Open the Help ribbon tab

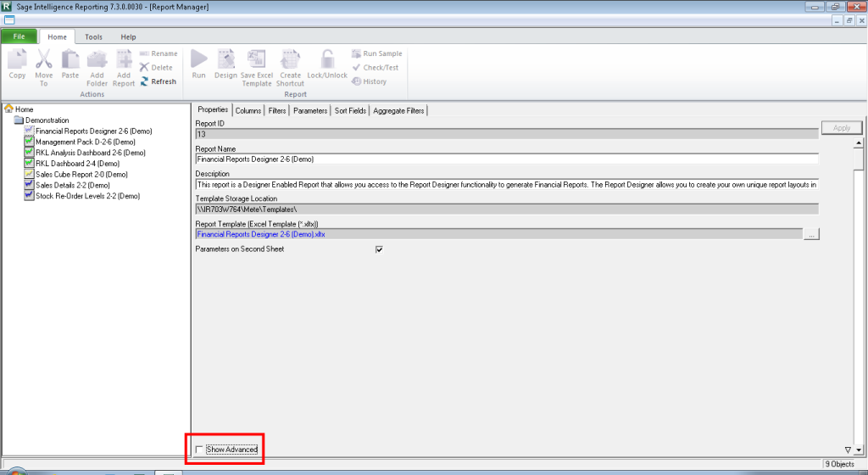coord(129,37)
